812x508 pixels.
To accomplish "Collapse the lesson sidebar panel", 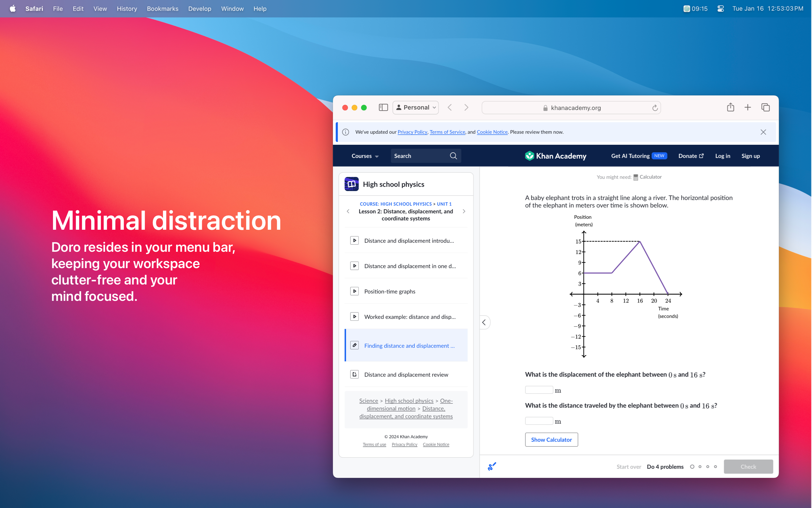I will pyautogui.click(x=484, y=322).
